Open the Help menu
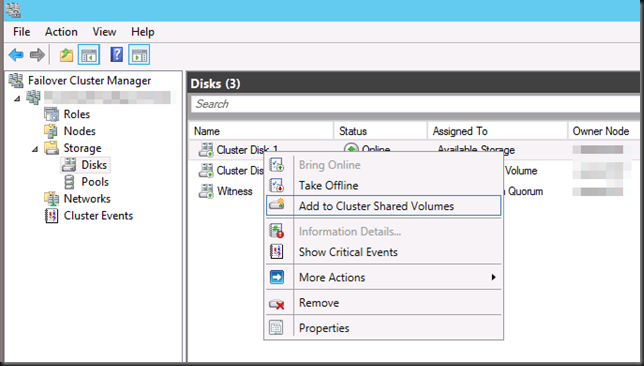 [143, 32]
